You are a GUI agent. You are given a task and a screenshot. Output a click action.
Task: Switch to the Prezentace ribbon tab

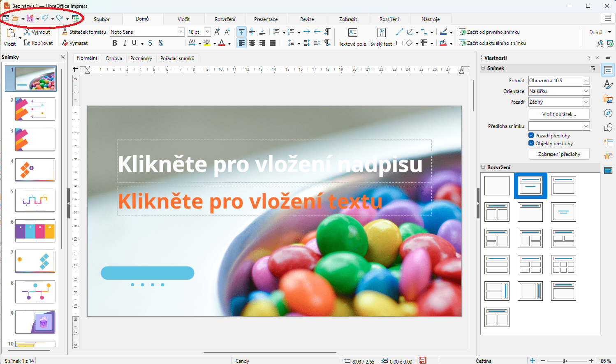point(266,19)
